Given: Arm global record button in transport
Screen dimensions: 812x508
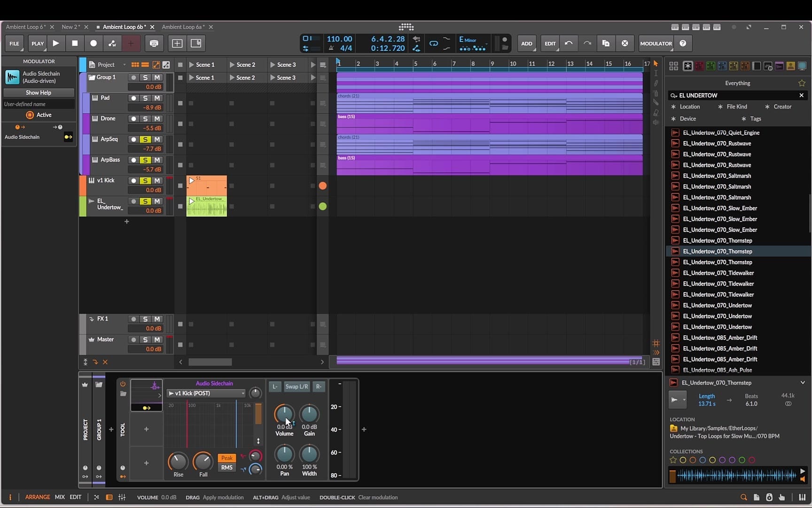Looking at the screenshot, I should pos(94,43).
